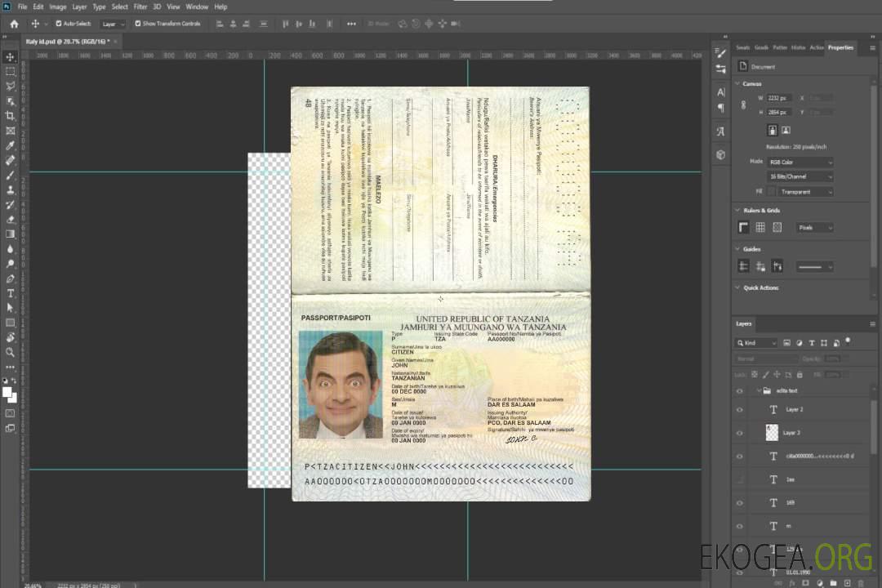Open the Glyphs panel icon
Screen dimensions: 882x588
click(x=720, y=131)
